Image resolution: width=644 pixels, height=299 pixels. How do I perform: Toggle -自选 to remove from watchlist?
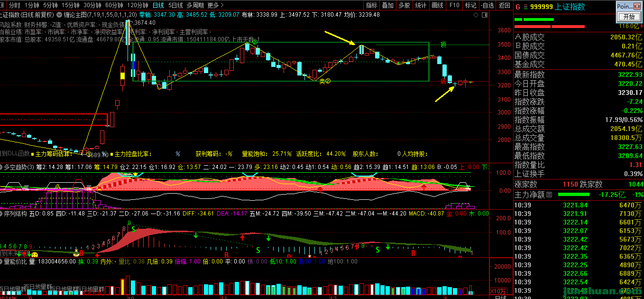[x=487, y=5]
